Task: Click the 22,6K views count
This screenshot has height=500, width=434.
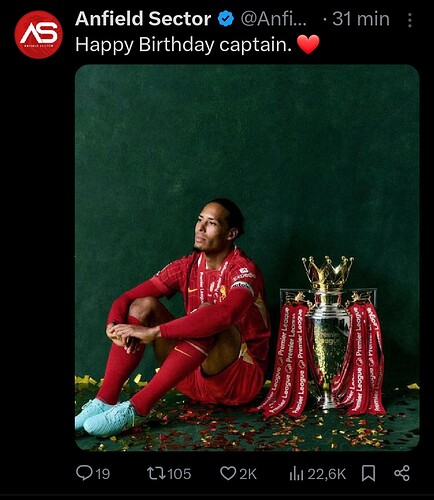Action: [x=327, y=474]
